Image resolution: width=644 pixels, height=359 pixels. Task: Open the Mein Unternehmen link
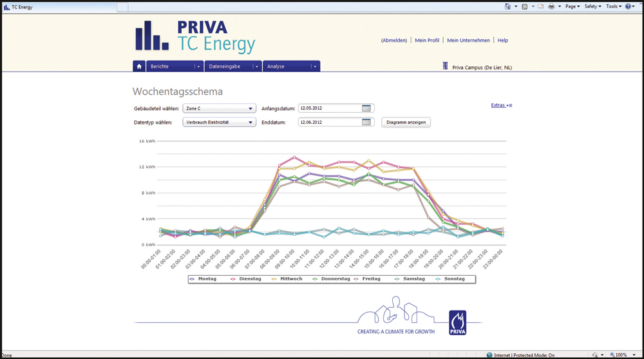(468, 41)
